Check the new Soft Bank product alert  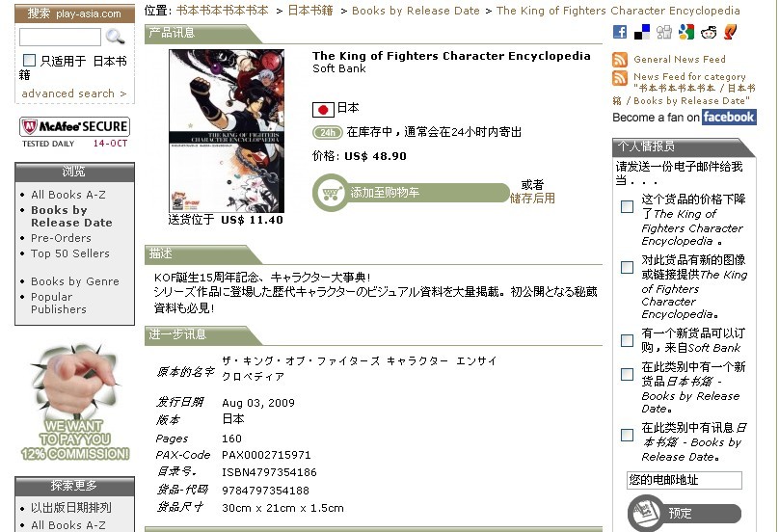pos(627,341)
